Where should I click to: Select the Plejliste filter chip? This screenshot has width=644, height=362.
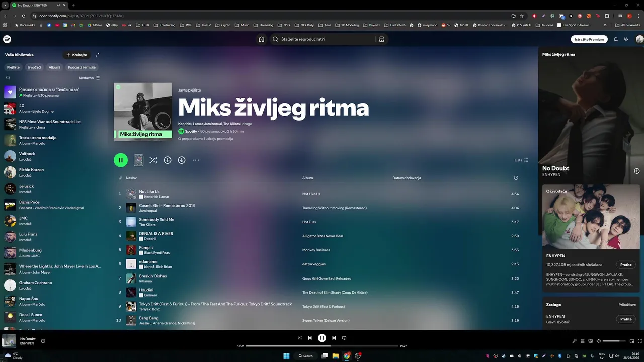point(13,67)
